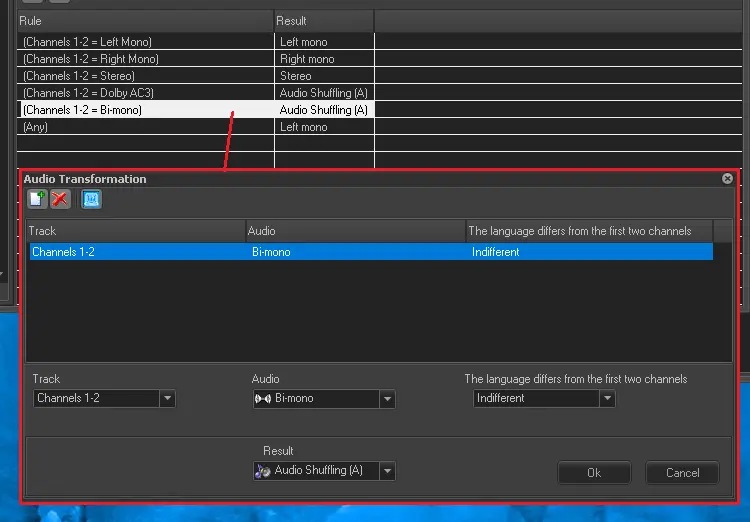
Task: Select the Channels 1-2 = Right Mono rule
Action: (145, 59)
